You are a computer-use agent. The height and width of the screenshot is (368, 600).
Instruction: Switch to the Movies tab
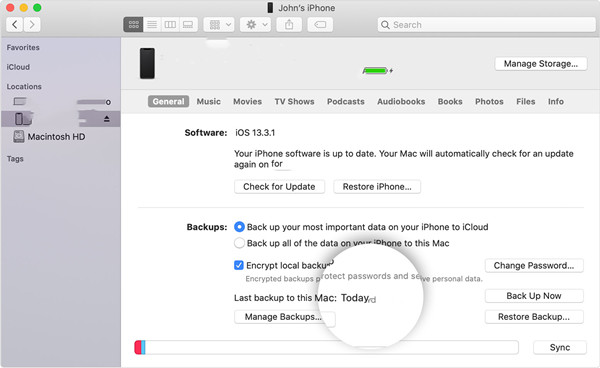248,101
